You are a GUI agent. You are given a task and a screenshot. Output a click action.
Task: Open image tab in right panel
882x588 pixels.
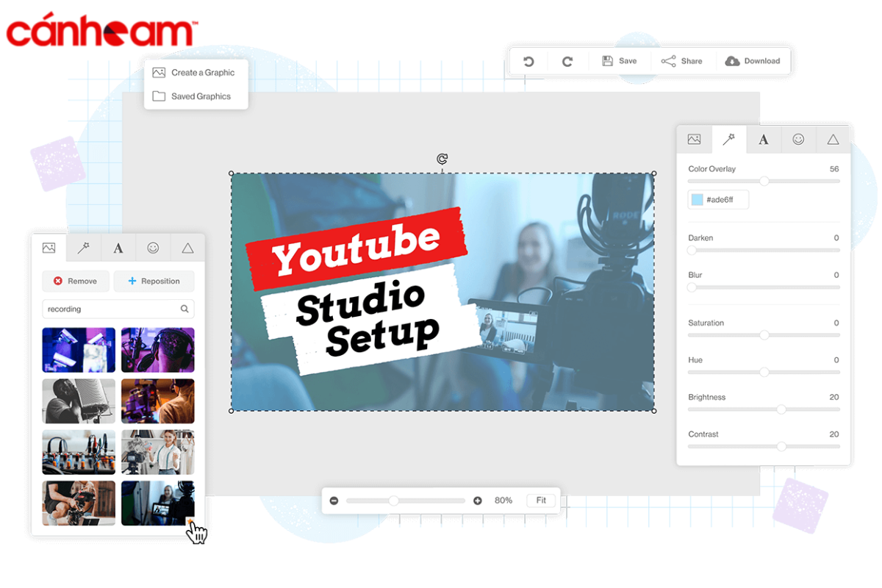pyautogui.click(x=694, y=139)
